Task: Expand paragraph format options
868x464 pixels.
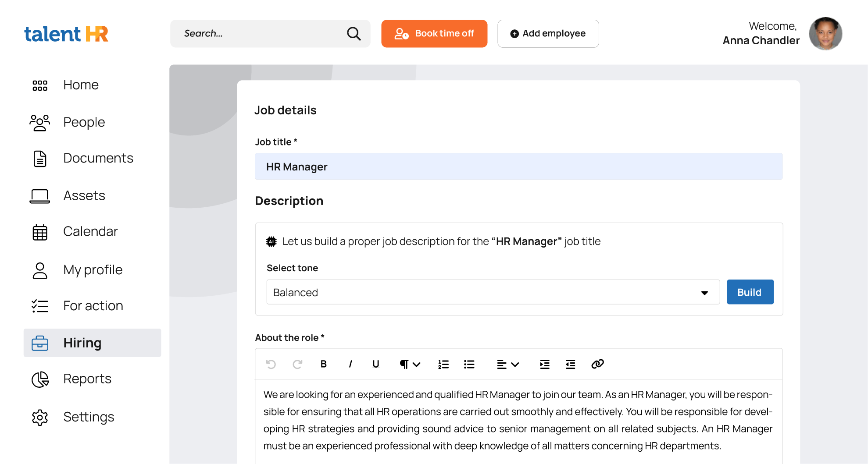Action: coord(410,364)
